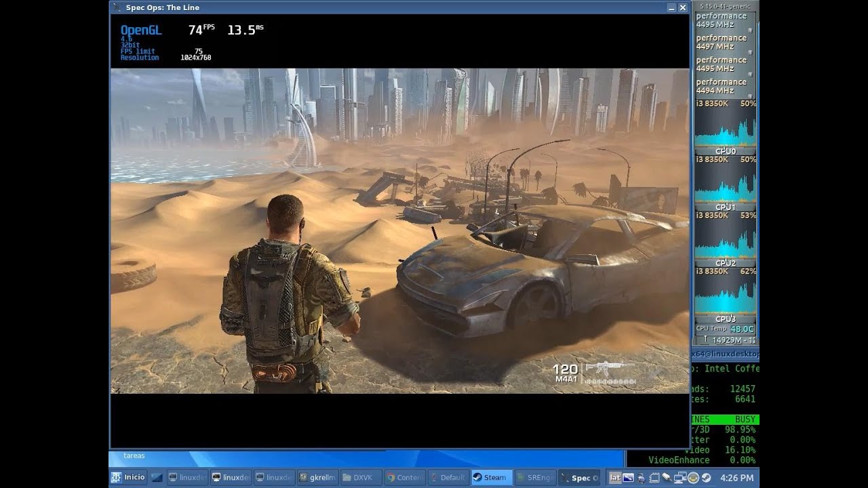Select the Spec O taskbar button
This screenshot has height=488, width=868.
(x=579, y=477)
